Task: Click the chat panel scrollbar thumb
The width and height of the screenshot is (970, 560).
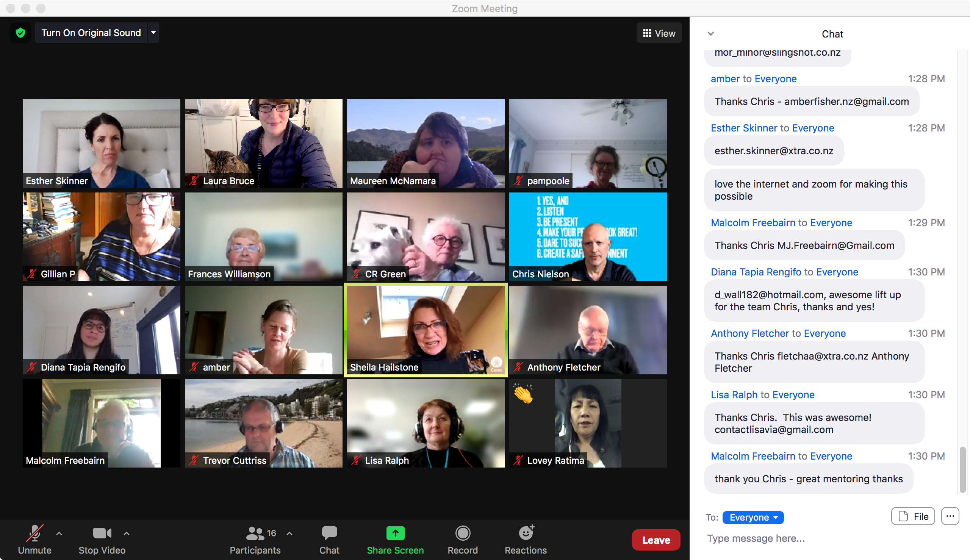Action: [963, 469]
